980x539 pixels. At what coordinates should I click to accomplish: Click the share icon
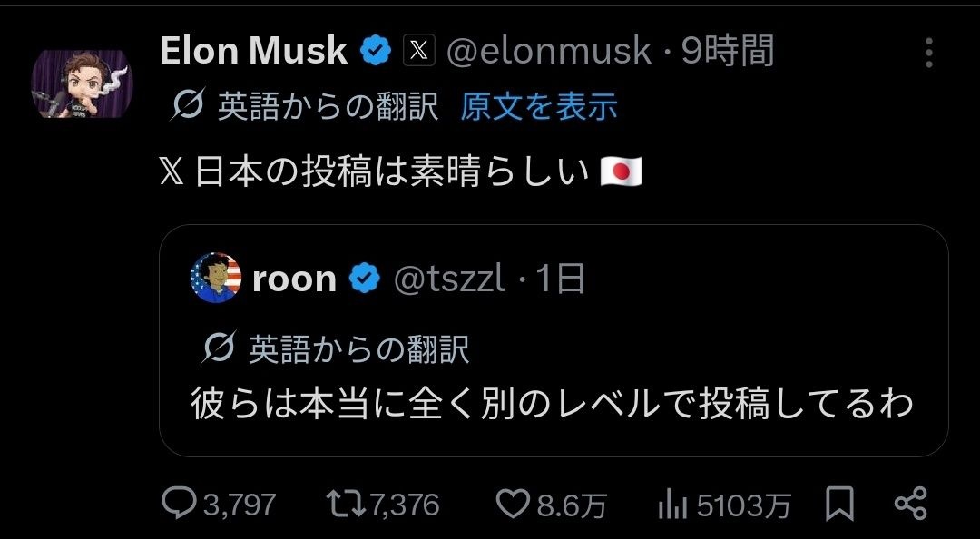tap(909, 504)
